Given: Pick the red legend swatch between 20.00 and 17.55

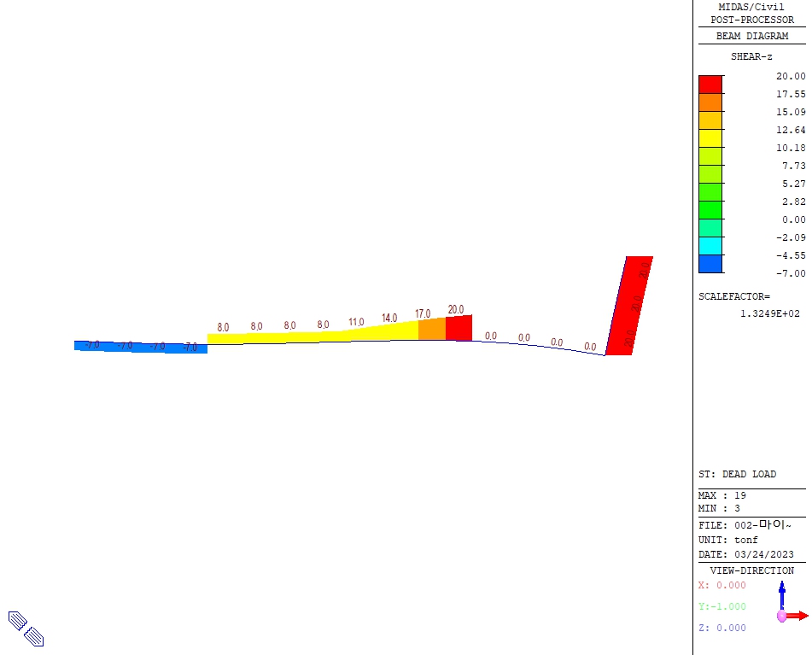Looking at the screenshot, I should tap(710, 85).
